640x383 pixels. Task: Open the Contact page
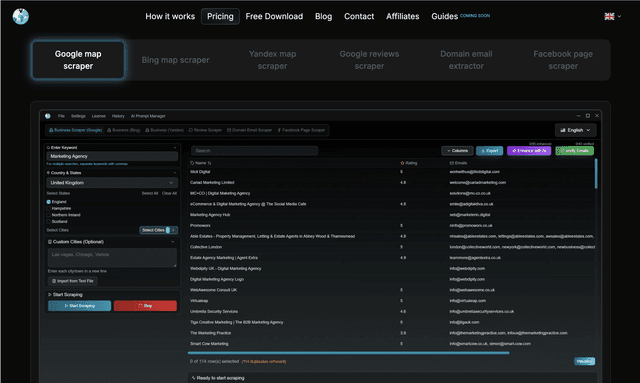pyautogui.click(x=359, y=16)
